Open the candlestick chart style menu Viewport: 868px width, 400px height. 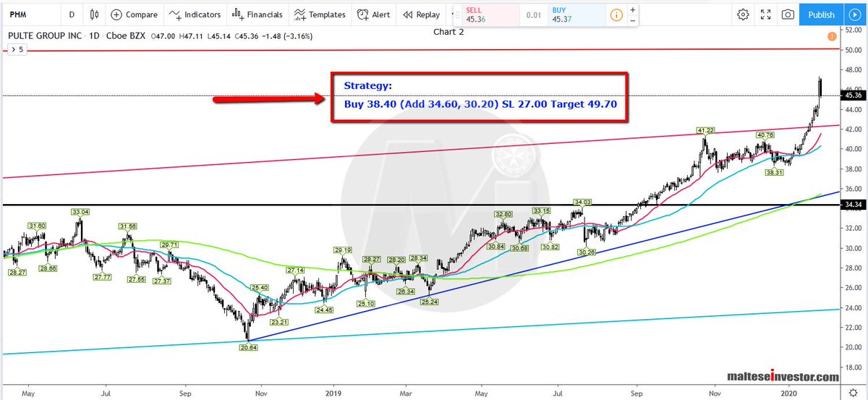(x=95, y=14)
